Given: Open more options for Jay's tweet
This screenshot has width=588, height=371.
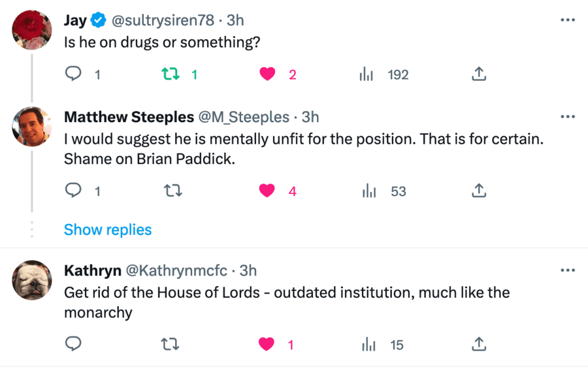Looking at the screenshot, I should (x=568, y=20).
